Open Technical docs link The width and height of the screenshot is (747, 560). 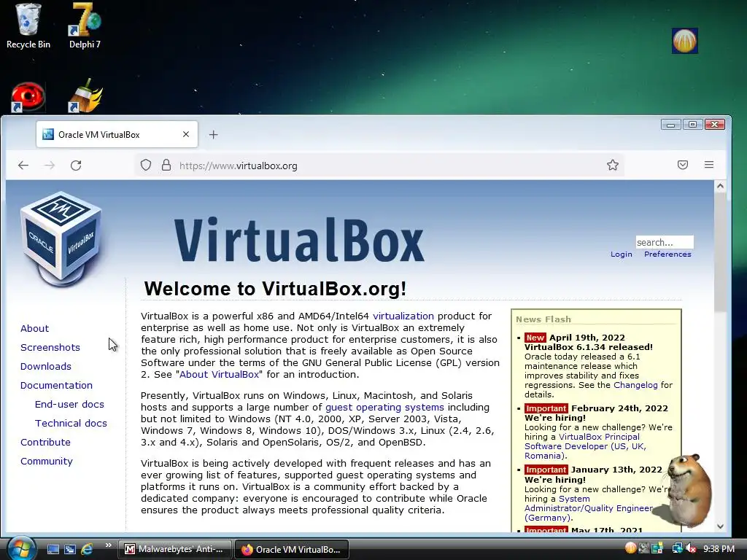pos(71,424)
